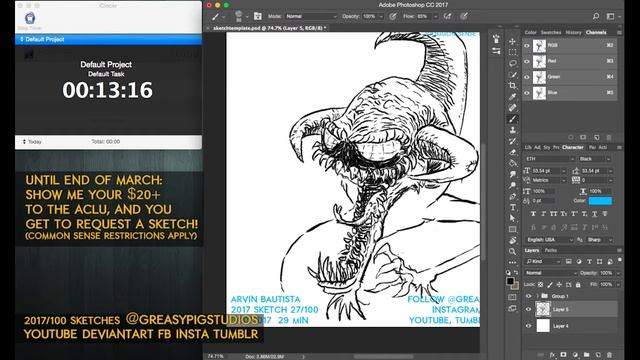The width and height of the screenshot is (640, 360).
Task: Select the Pen tool
Action: 512,196
